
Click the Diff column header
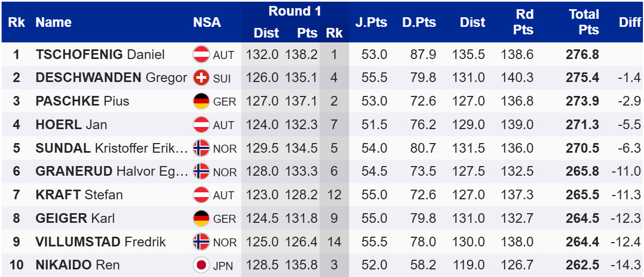[x=630, y=23]
